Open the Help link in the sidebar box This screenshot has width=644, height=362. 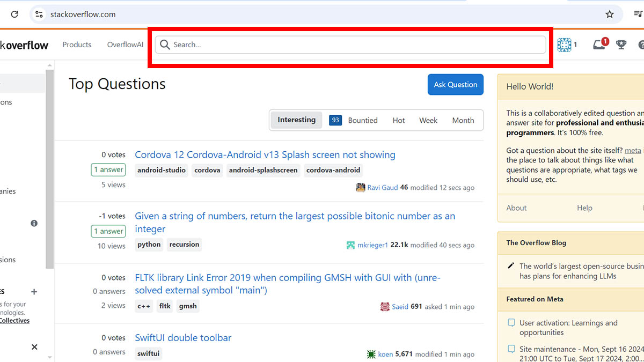pos(584,208)
